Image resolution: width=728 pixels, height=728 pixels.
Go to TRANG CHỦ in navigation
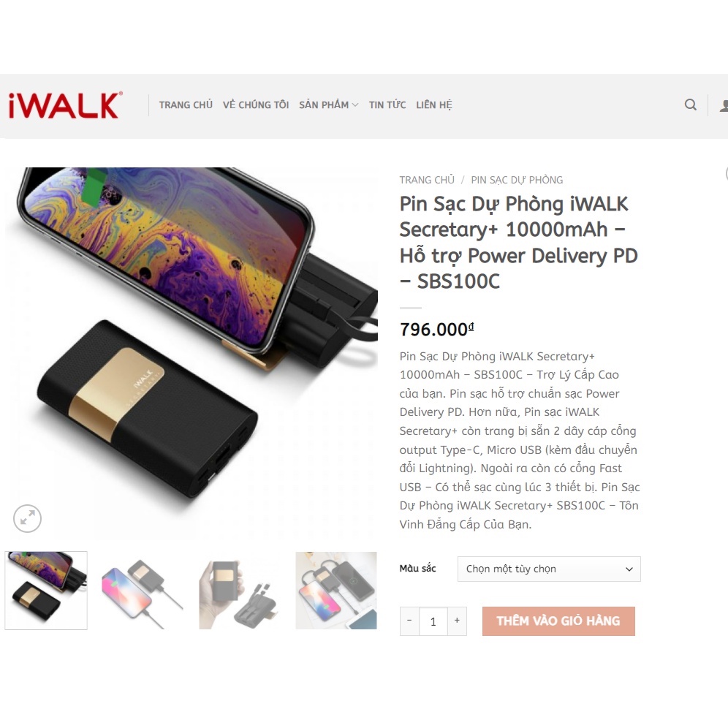(x=186, y=105)
